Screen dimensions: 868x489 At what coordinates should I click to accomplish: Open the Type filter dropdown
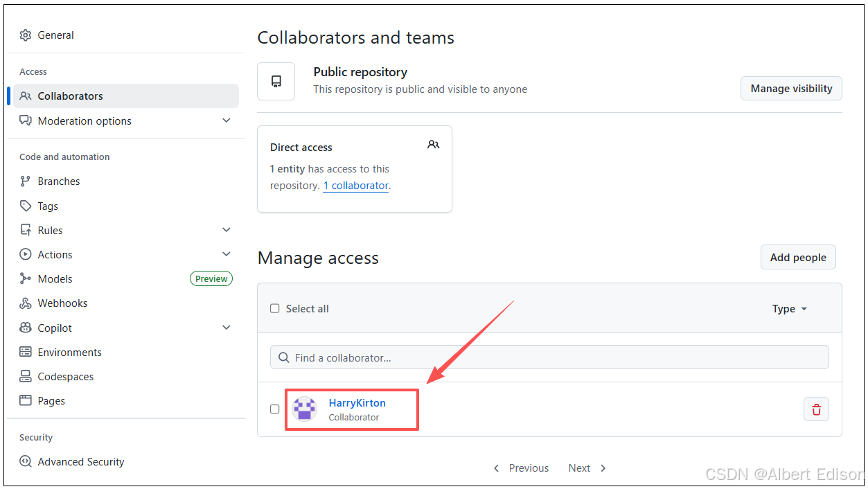790,309
